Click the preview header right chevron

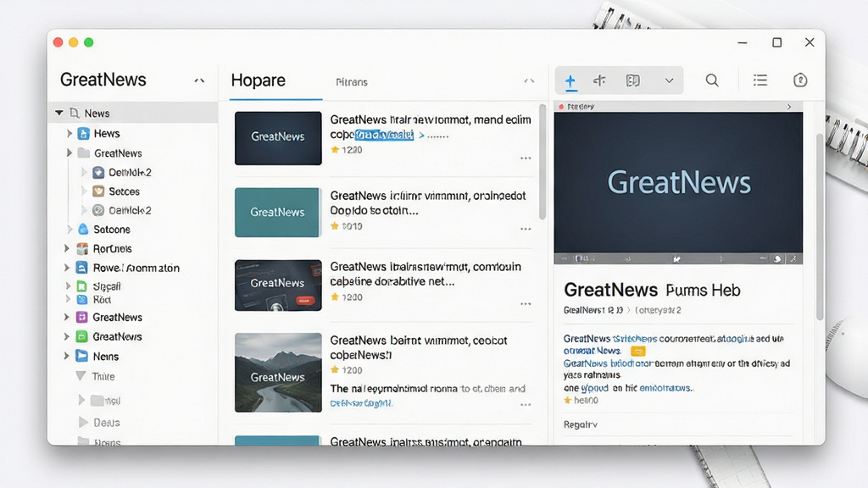(x=789, y=107)
